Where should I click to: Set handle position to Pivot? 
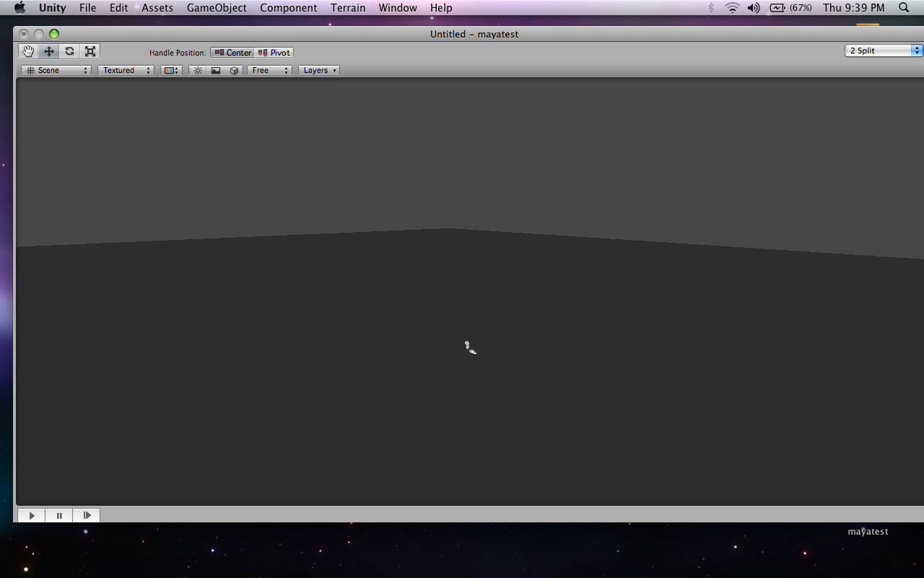click(274, 52)
